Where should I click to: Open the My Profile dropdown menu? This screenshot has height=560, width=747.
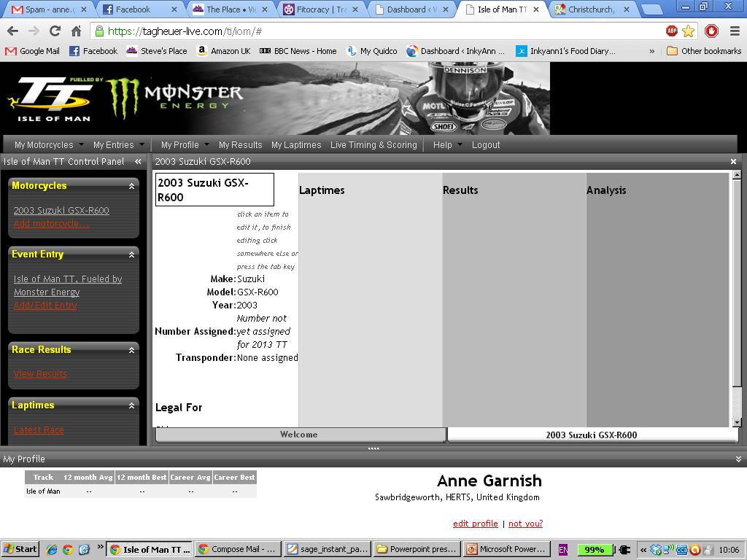(x=185, y=145)
